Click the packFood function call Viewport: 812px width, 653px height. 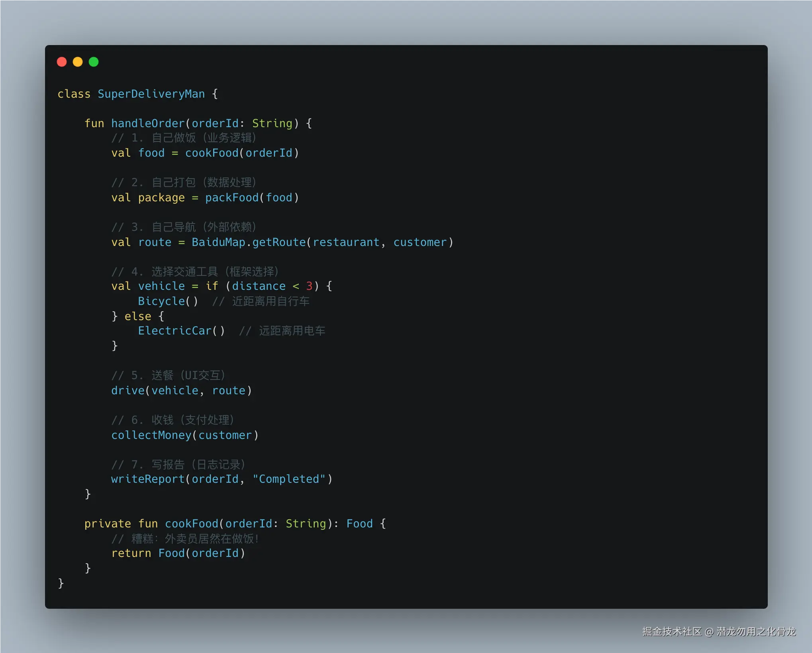point(231,198)
